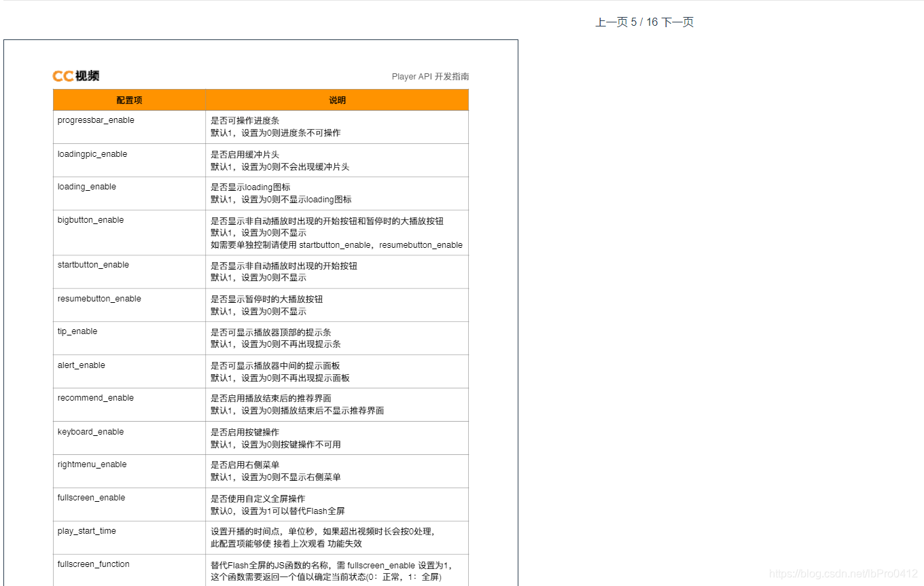Click the CC视频 logo
This screenshot has width=924, height=586.
point(75,75)
